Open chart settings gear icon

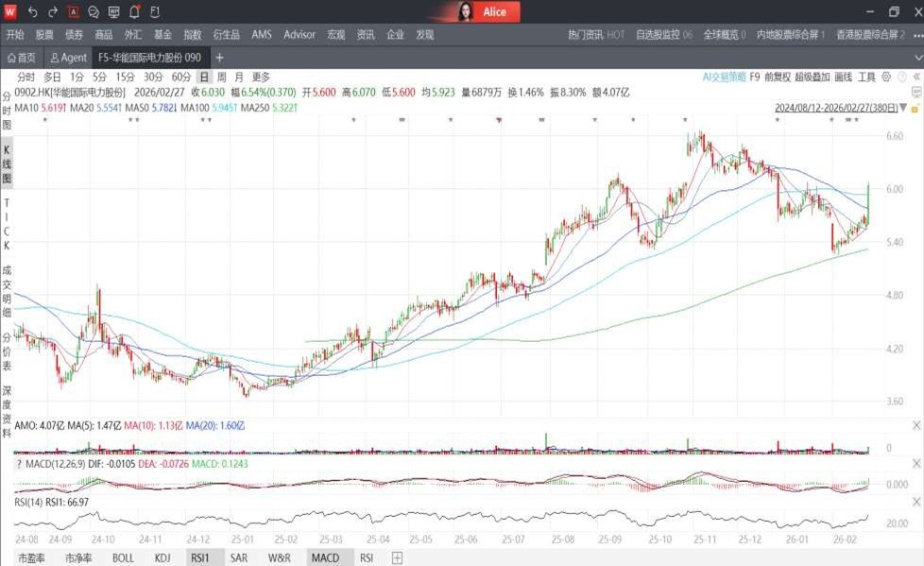tap(887, 77)
